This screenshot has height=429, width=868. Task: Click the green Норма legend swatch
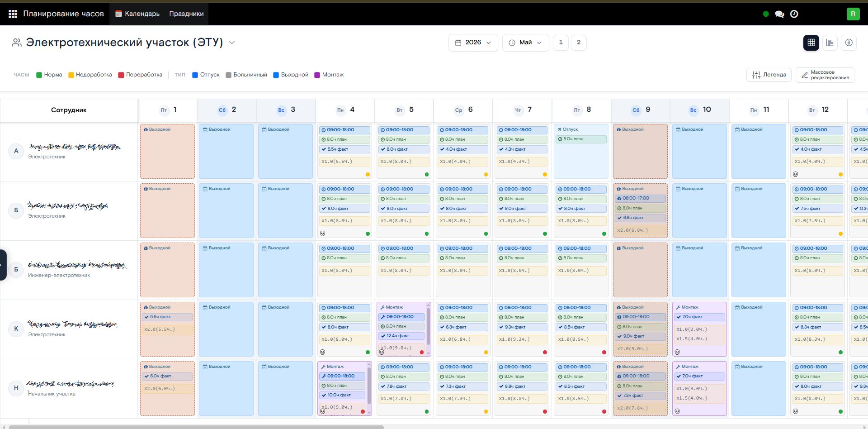tap(39, 75)
